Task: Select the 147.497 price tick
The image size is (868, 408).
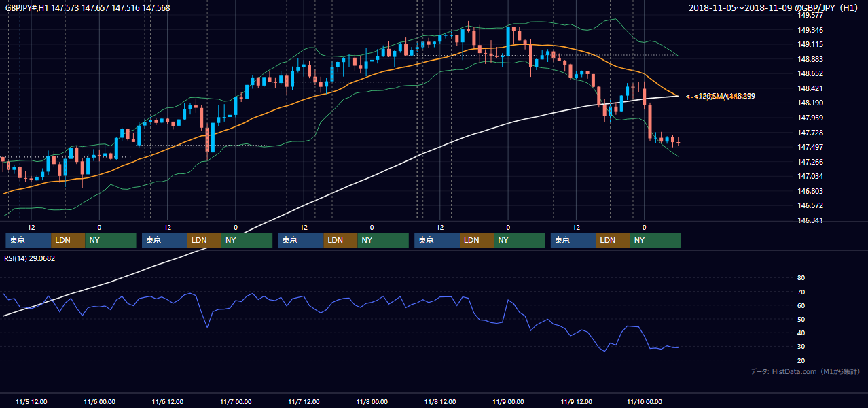Action: pos(810,147)
